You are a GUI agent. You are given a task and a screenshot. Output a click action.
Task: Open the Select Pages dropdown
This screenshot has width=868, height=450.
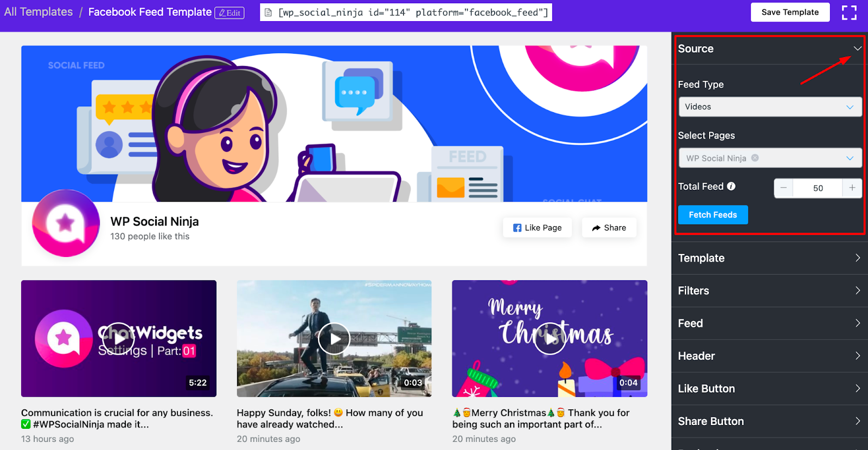[770, 158]
